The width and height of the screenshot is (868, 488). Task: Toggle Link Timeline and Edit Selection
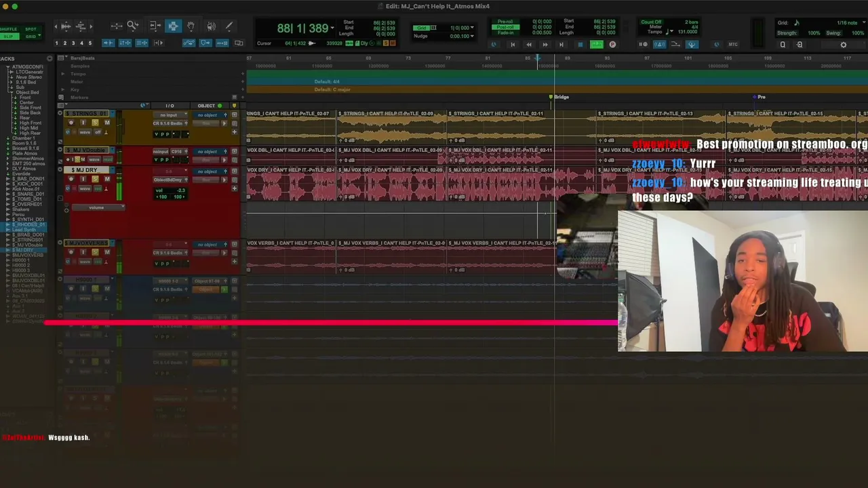tap(125, 43)
